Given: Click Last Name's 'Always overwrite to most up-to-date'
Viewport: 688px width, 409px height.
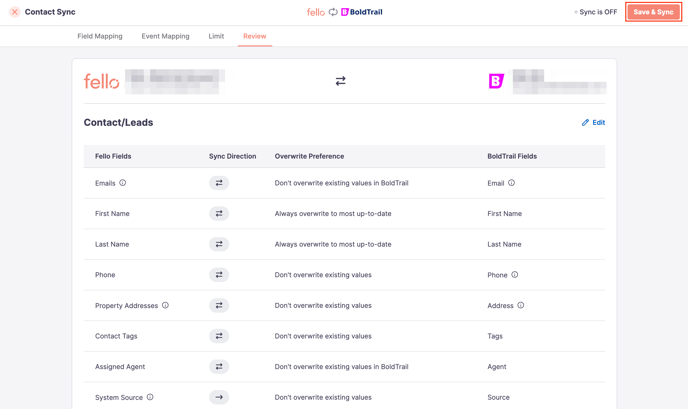Looking at the screenshot, I should pyautogui.click(x=333, y=244).
